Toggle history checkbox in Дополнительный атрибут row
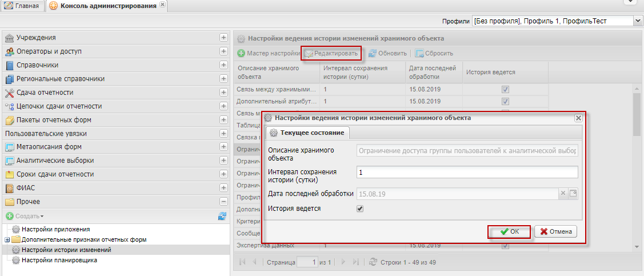 (x=505, y=101)
